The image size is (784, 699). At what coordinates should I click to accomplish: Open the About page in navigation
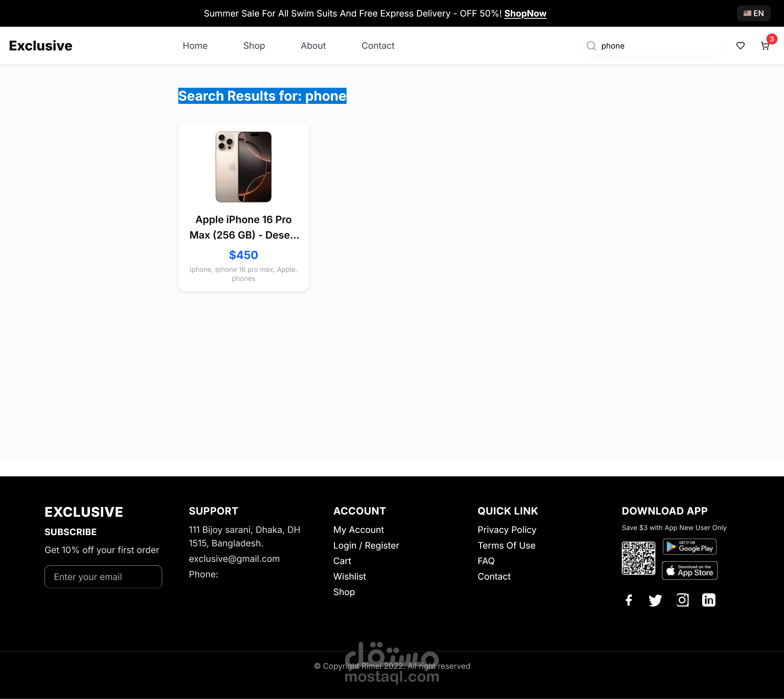[313, 46]
